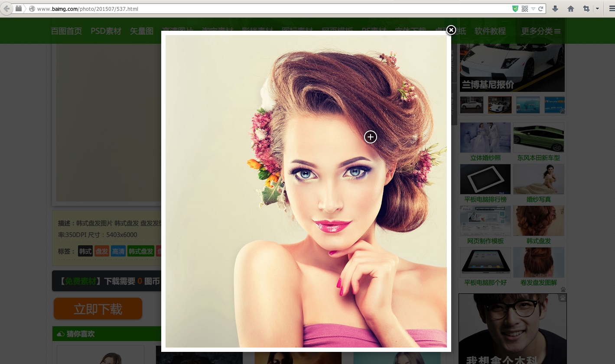This screenshot has height=364, width=615.
Task: Click the white tablet thumbnail image
Action: tap(485, 179)
